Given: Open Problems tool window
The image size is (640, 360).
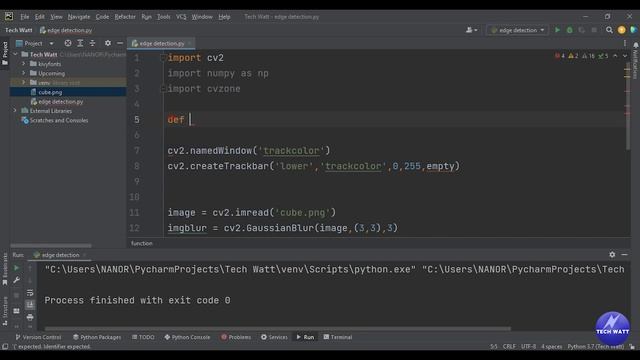Looking at the screenshot, I should pyautogui.click(x=236, y=337).
